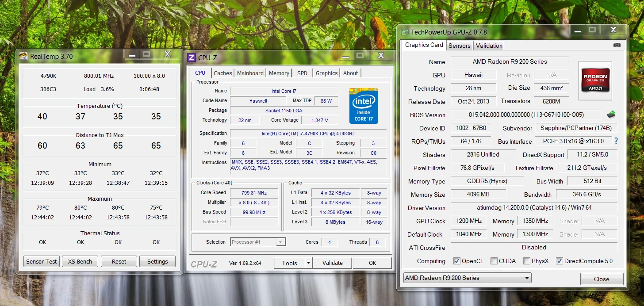Toggle the DirectCompute 5.0 checkbox
644x306 pixels.
tap(560, 261)
